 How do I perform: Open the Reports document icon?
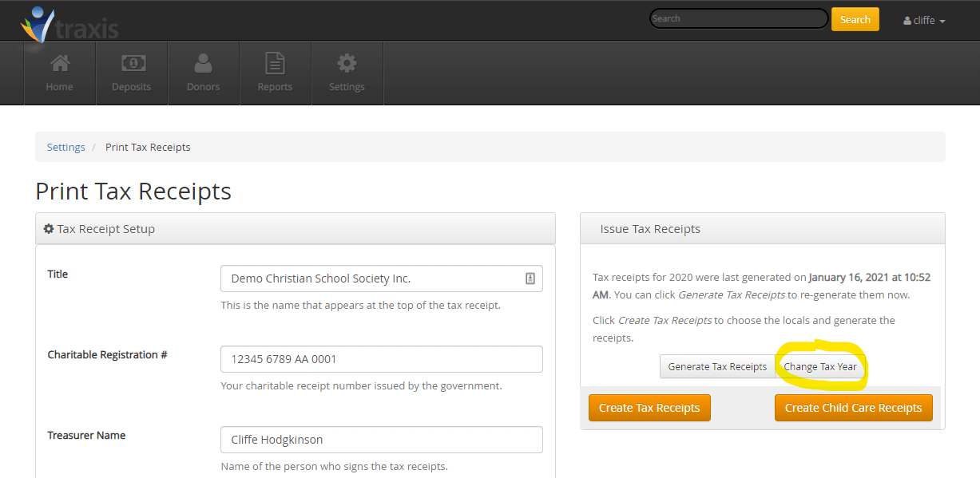275,63
